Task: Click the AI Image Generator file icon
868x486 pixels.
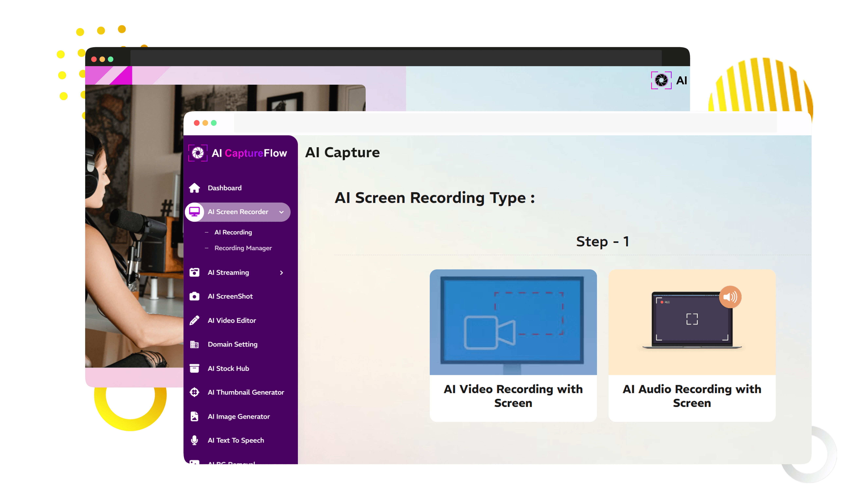Action: [x=194, y=417]
